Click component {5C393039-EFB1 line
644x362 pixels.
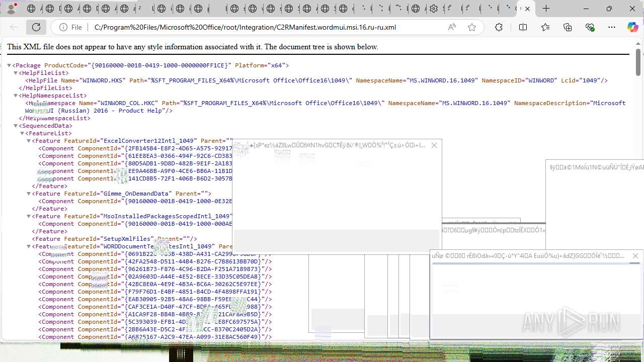click(x=155, y=322)
